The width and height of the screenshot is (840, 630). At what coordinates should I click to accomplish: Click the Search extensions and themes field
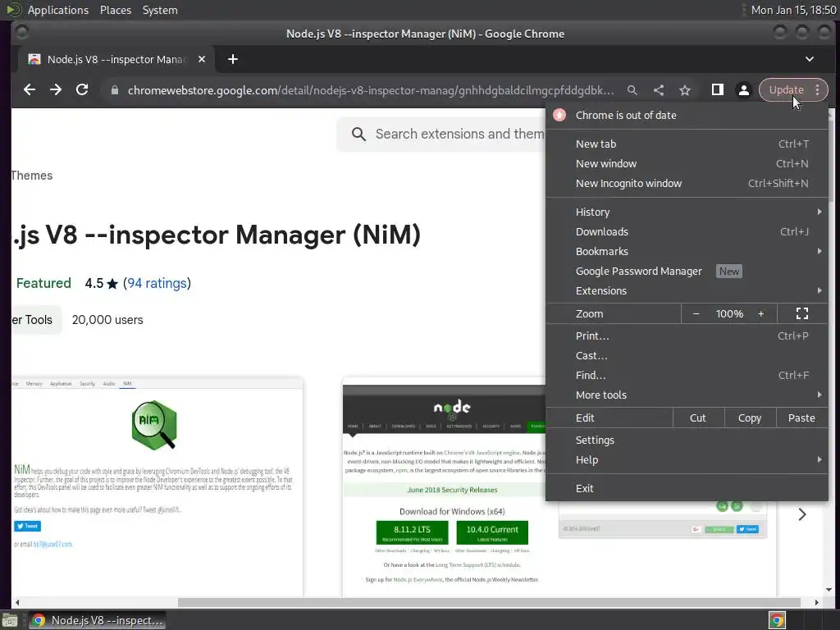tap(441, 134)
